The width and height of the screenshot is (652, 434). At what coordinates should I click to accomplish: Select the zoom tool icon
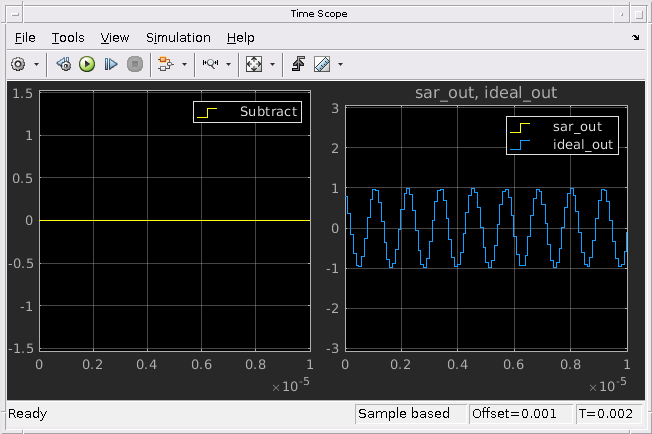(x=210, y=64)
